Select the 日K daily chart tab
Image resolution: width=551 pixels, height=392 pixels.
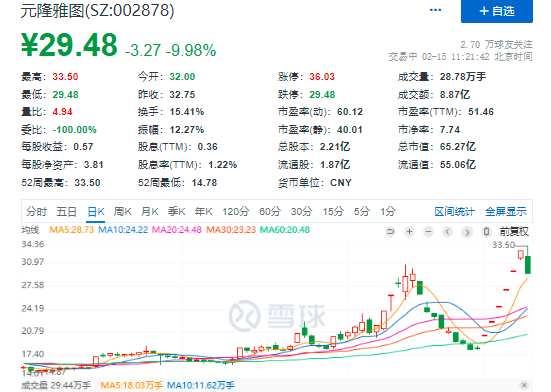click(96, 211)
